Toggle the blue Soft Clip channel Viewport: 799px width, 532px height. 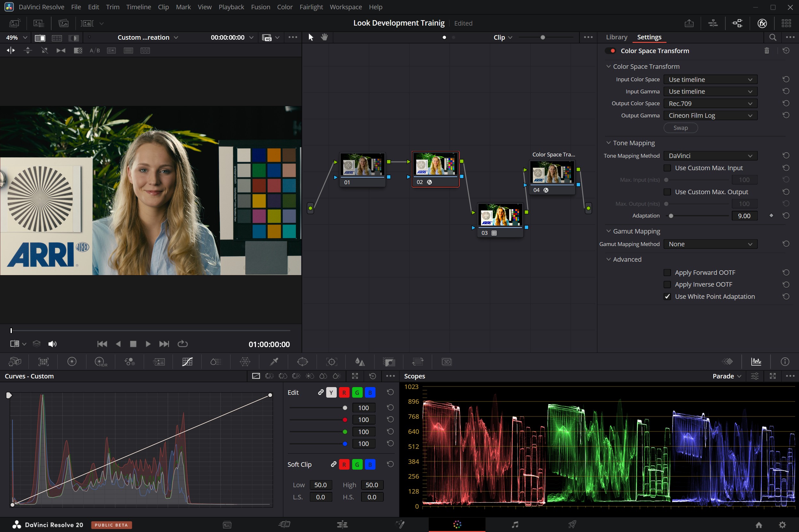click(370, 465)
